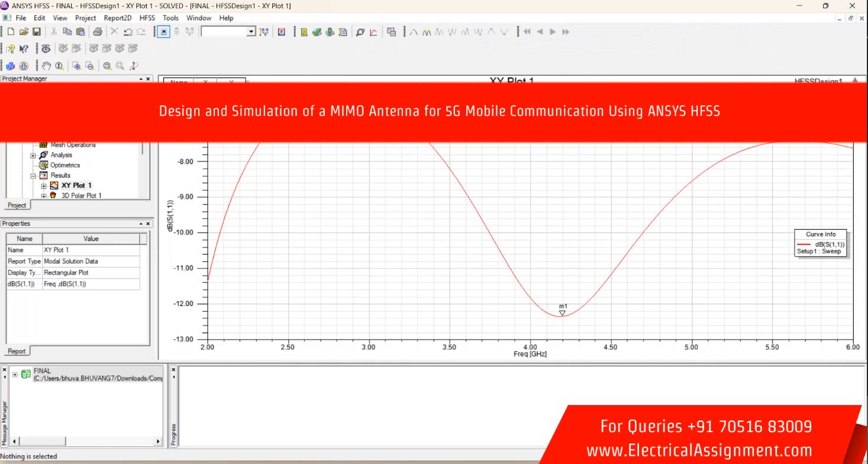The width and height of the screenshot is (868, 464).
Task: Expand the XY Plot 1 tree node
Action: [43, 186]
